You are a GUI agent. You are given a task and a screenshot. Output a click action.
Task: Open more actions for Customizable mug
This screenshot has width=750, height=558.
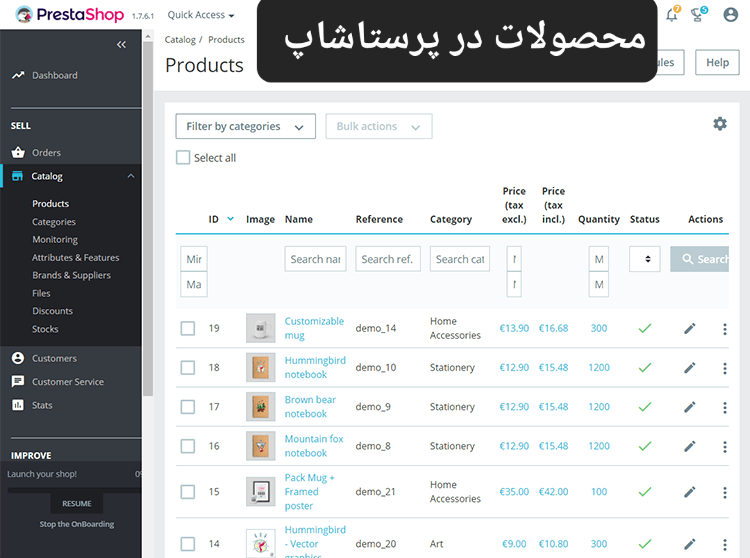coord(725,329)
